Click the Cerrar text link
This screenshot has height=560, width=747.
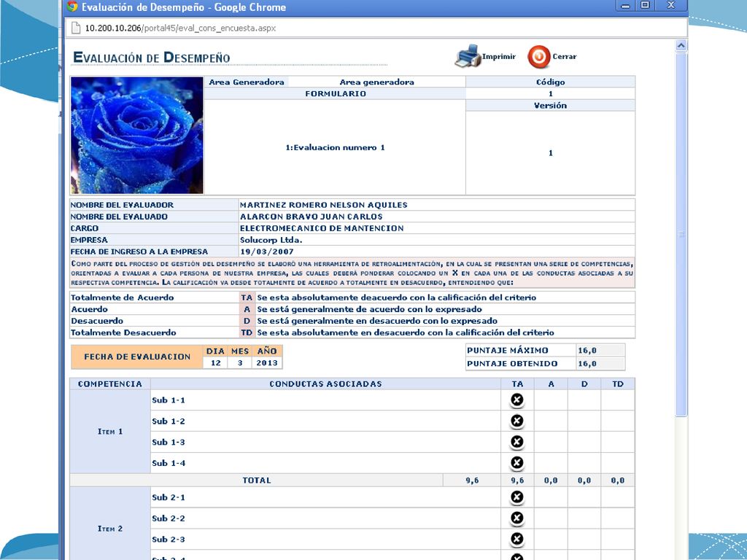pyautogui.click(x=565, y=56)
